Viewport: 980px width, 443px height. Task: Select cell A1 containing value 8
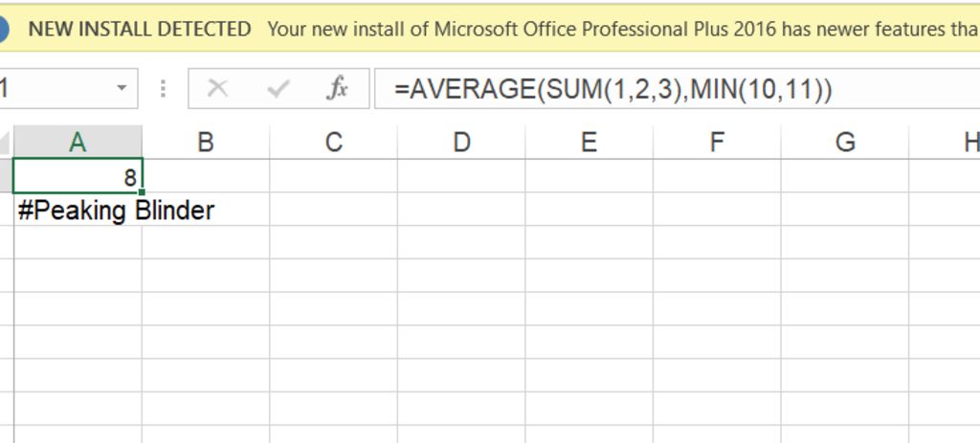pos(78,177)
